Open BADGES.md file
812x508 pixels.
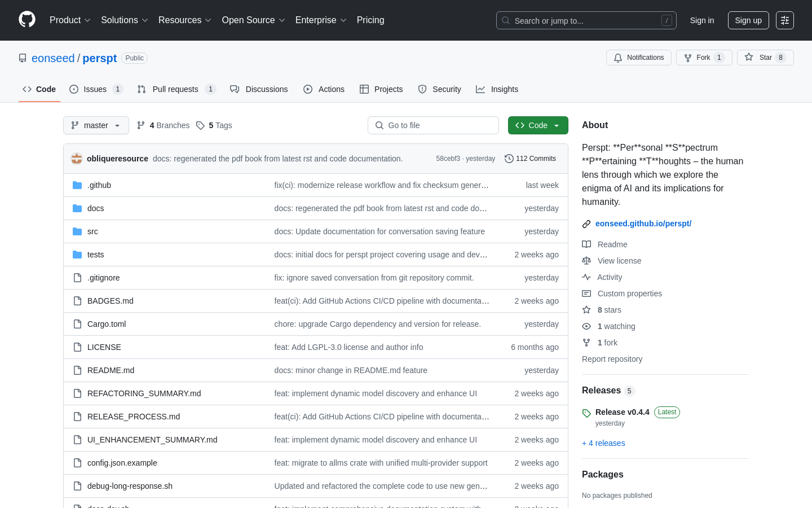pos(111,301)
